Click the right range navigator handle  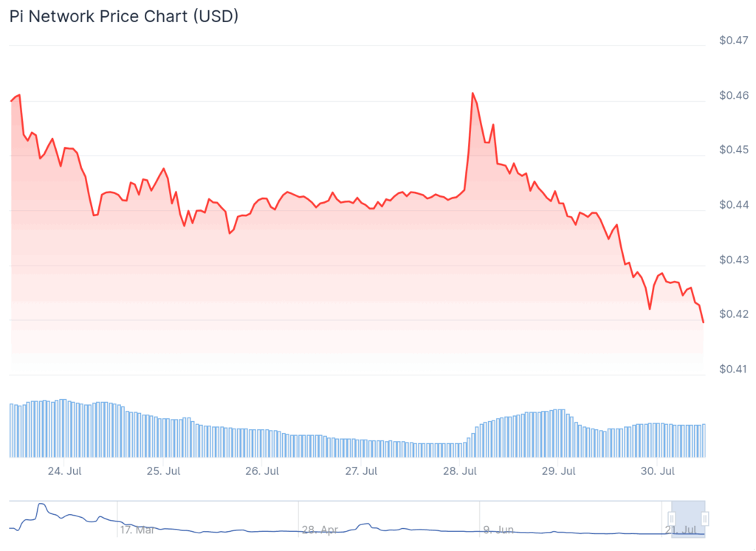(x=705, y=519)
